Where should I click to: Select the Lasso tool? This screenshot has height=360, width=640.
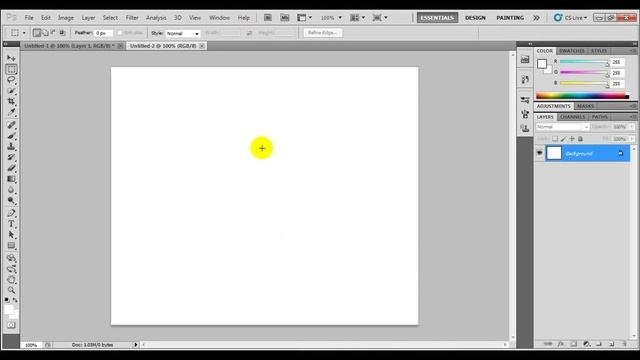(11, 80)
